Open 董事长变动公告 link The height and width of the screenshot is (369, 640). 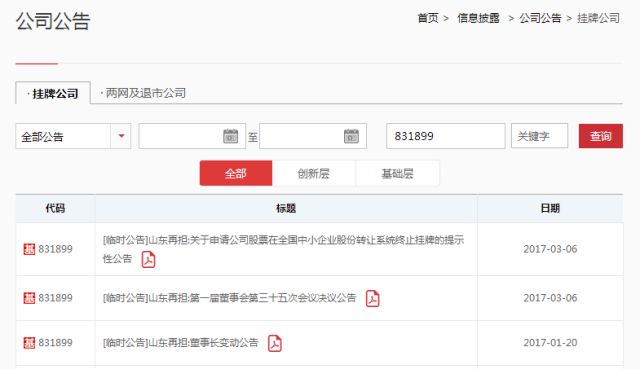(180, 343)
